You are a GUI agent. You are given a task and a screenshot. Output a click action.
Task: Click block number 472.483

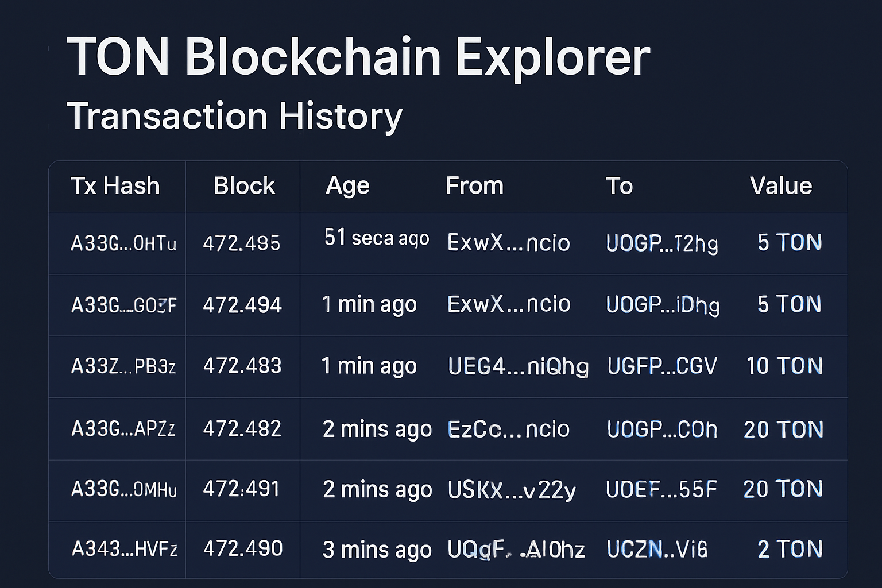tap(242, 366)
